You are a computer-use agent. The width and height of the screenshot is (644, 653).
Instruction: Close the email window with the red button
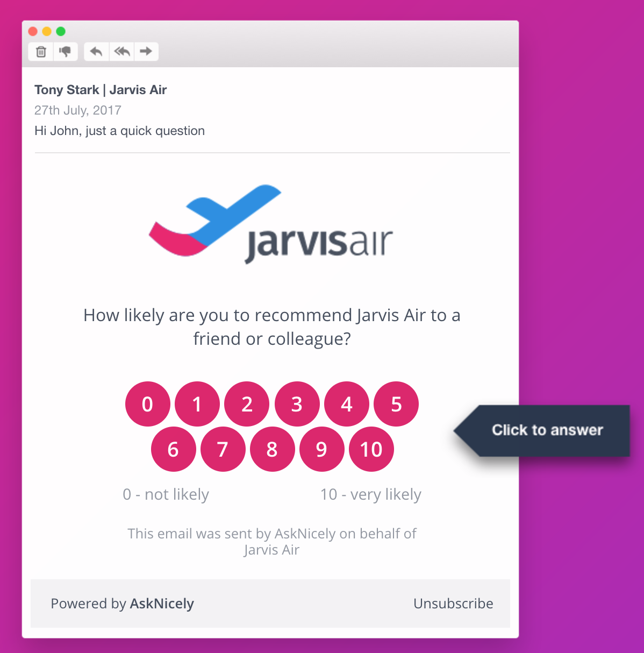point(33,31)
